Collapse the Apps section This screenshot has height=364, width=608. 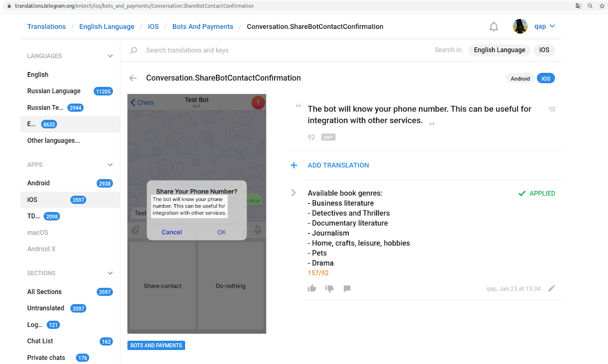(110, 165)
